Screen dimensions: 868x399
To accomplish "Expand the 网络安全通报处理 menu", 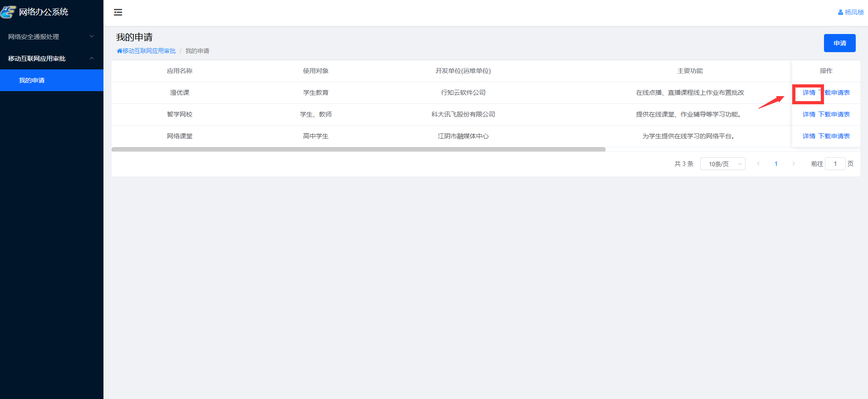I will tap(52, 37).
